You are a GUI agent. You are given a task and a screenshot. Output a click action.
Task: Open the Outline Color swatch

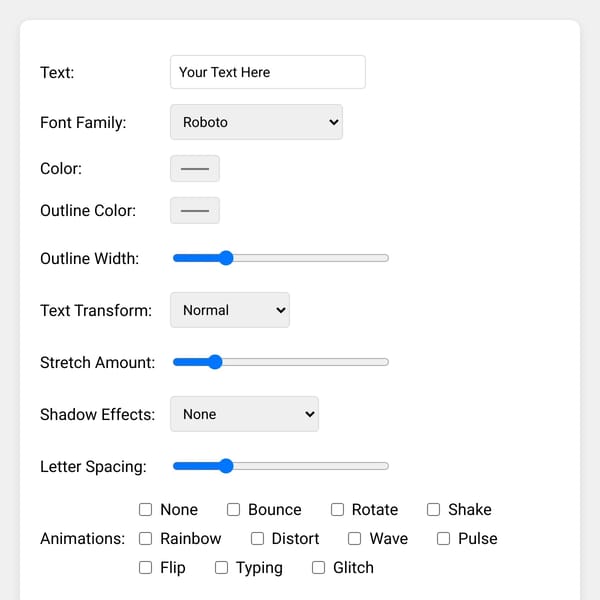pos(195,210)
